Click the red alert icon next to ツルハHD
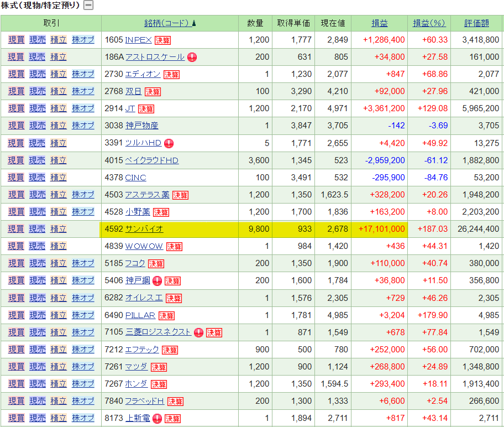504x427 pixels. 169,143
